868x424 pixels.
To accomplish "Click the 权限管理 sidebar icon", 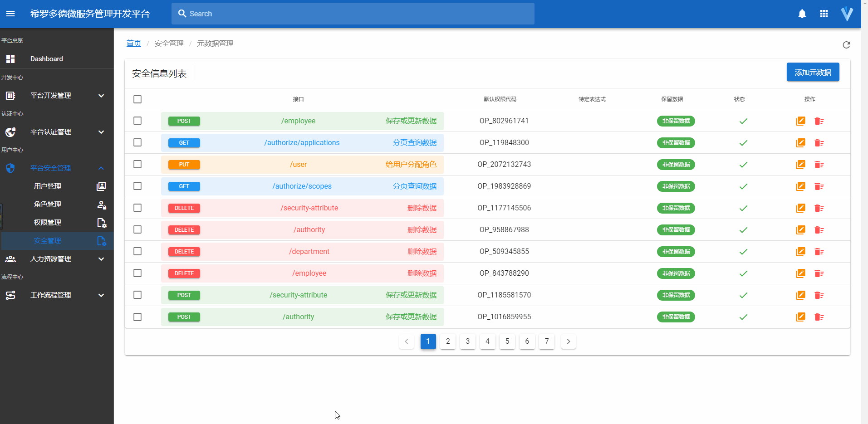I will tap(101, 223).
